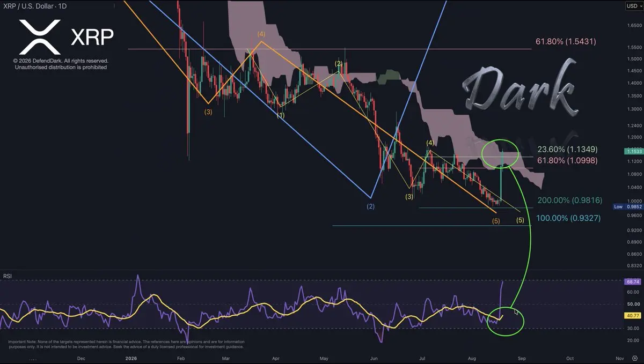644x364 pixels.
Task: Click the Mar label on time axis
Action: (x=226, y=358)
